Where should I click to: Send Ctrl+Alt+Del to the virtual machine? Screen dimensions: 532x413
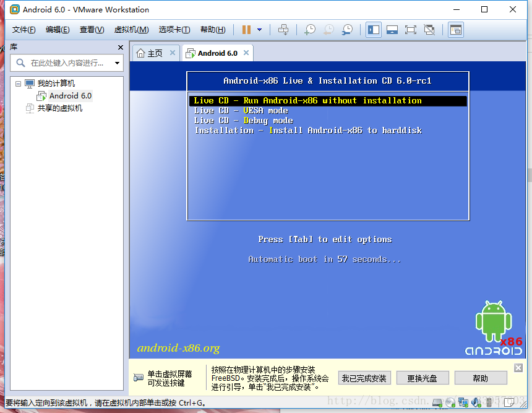tap(283, 30)
